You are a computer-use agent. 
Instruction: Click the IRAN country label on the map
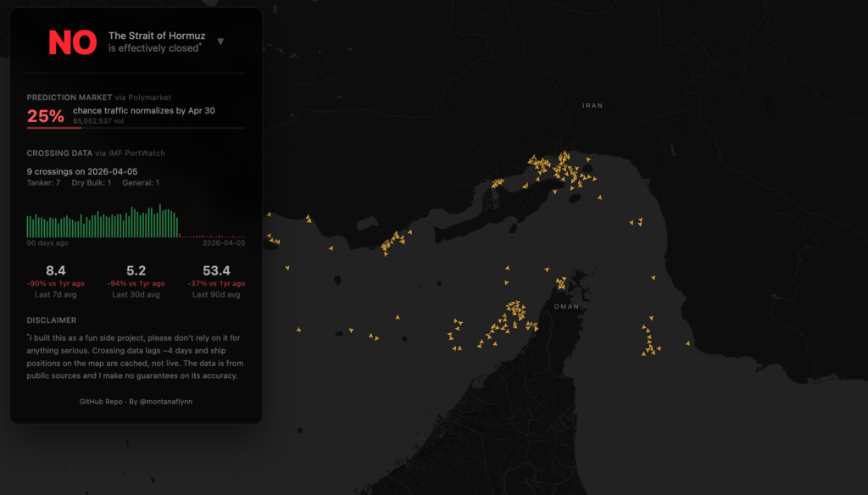click(x=592, y=106)
